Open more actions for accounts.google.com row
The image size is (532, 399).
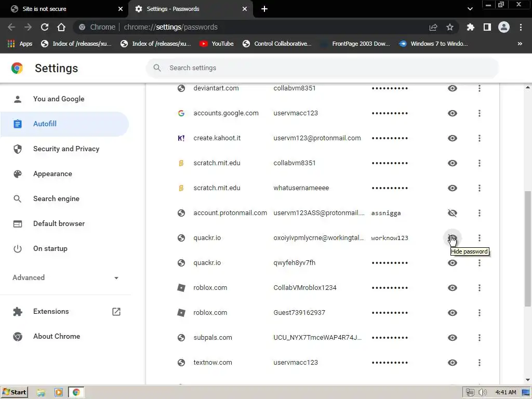coord(480,113)
